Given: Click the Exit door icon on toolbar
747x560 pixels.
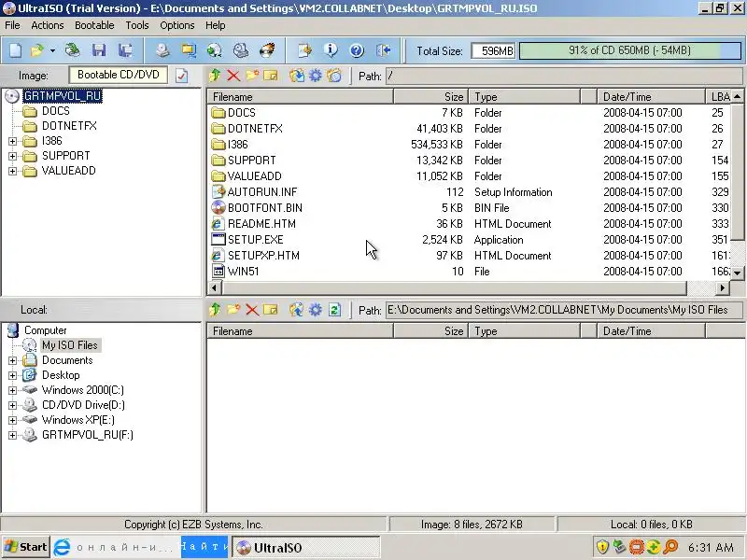Looking at the screenshot, I should pos(384,50).
